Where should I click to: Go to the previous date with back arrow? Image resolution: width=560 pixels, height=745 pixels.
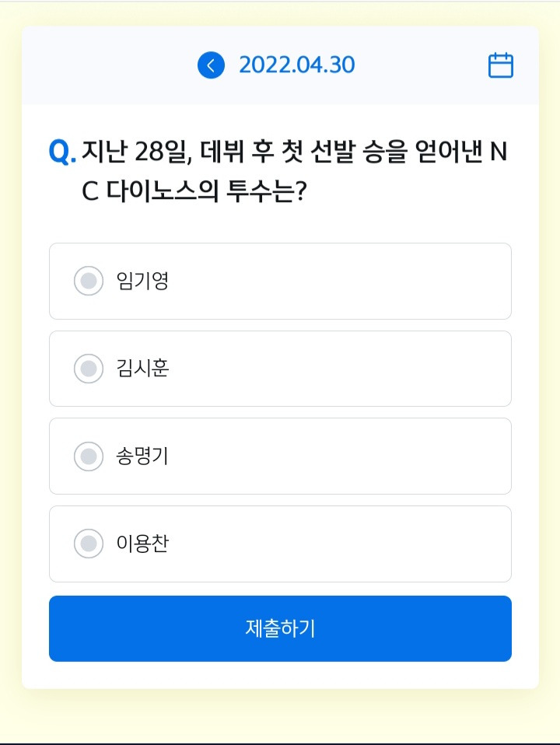click(211, 65)
